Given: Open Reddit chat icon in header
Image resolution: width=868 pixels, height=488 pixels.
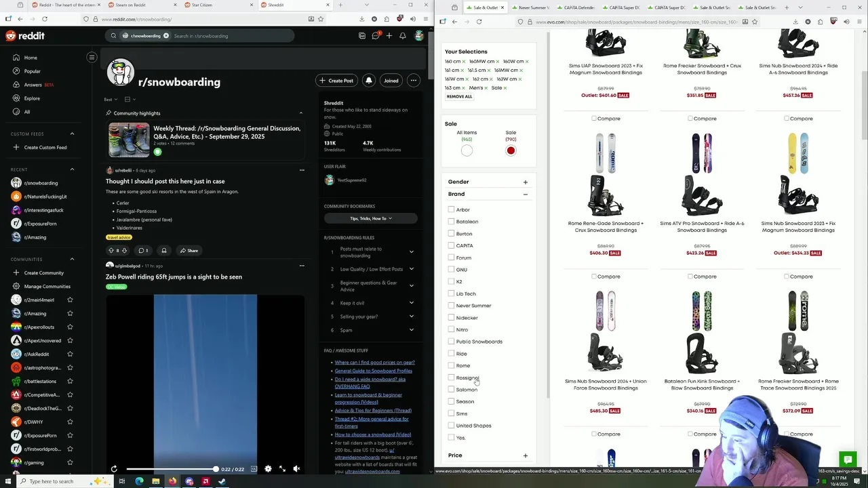Looking at the screenshot, I should 376,36.
